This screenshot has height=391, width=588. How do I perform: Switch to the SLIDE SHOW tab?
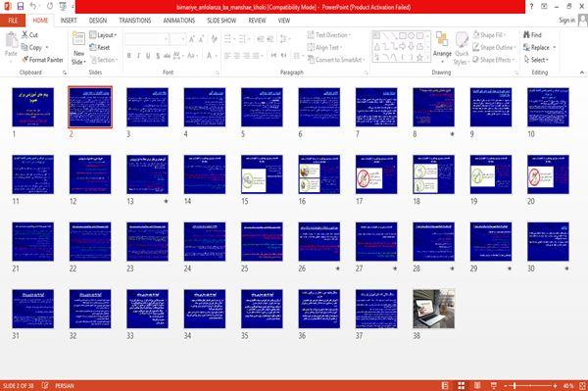tap(221, 21)
